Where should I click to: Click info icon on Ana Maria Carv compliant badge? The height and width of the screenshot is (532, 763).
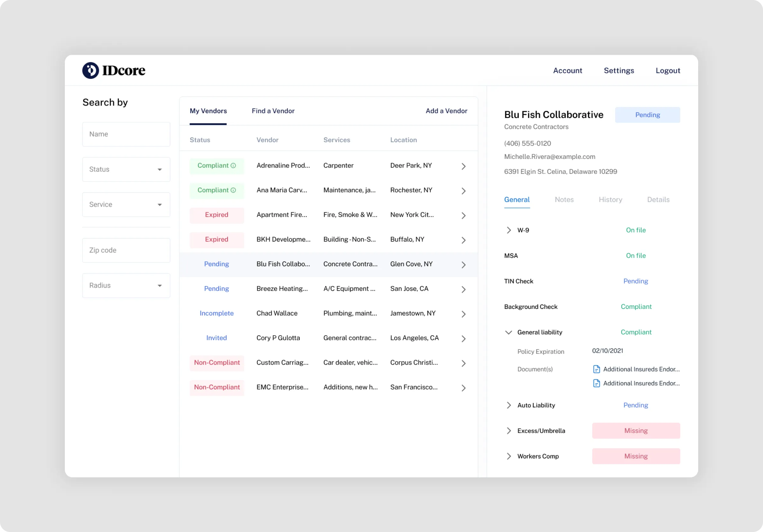point(233,190)
